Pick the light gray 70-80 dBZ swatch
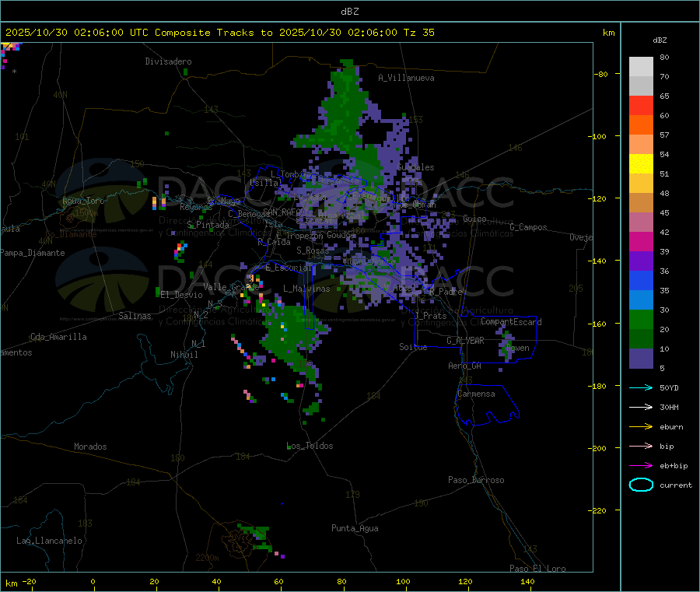This screenshot has height=592, width=700. coord(641,67)
